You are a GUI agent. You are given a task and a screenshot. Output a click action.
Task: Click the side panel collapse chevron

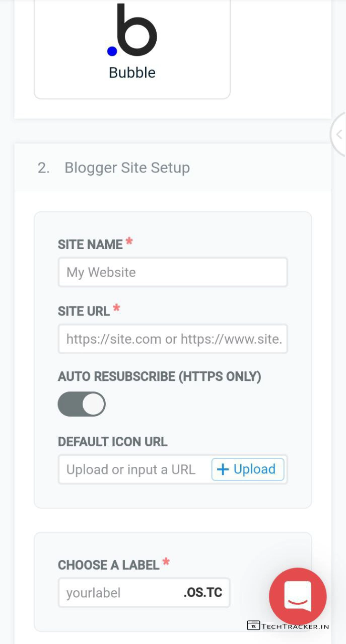[339, 134]
